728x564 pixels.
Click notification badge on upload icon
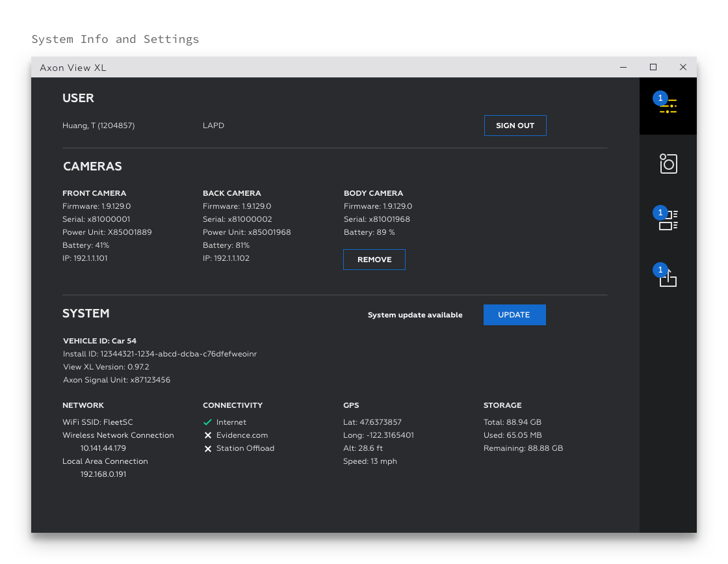660,270
